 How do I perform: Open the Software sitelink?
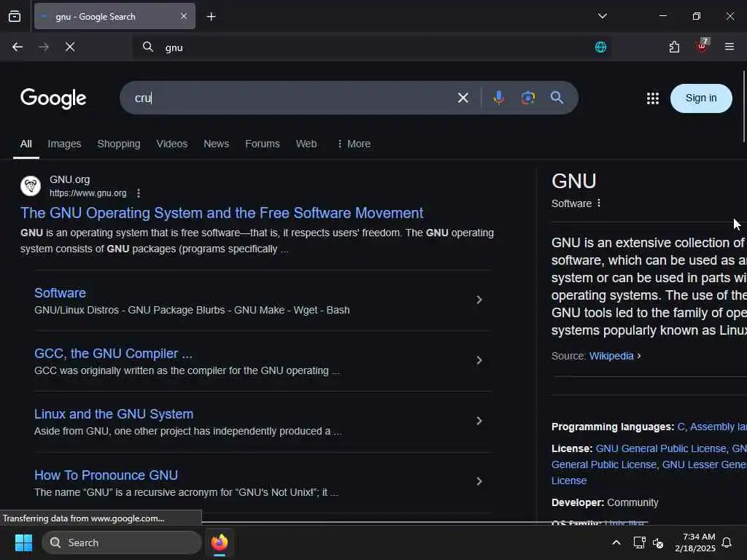click(x=60, y=293)
